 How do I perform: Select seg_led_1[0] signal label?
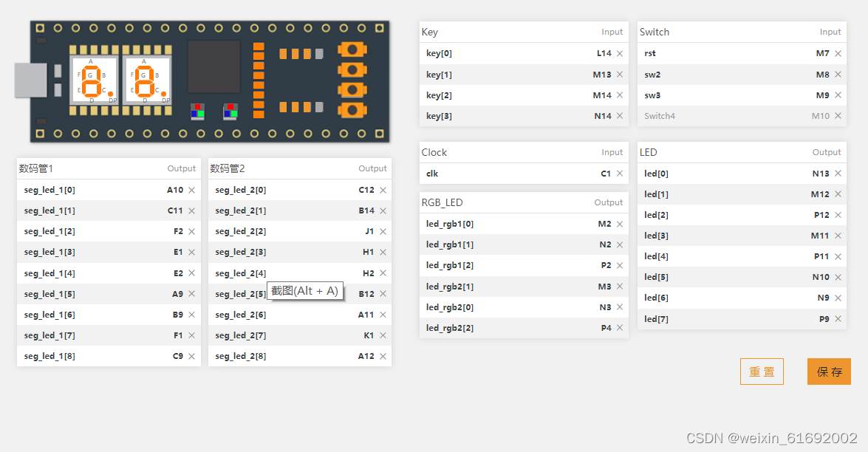[x=49, y=191]
